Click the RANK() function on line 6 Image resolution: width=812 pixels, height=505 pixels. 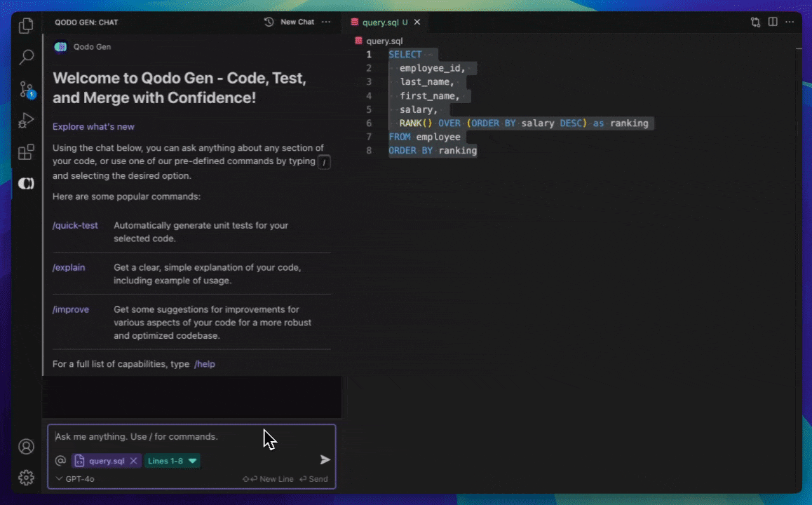[x=415, y=123]
